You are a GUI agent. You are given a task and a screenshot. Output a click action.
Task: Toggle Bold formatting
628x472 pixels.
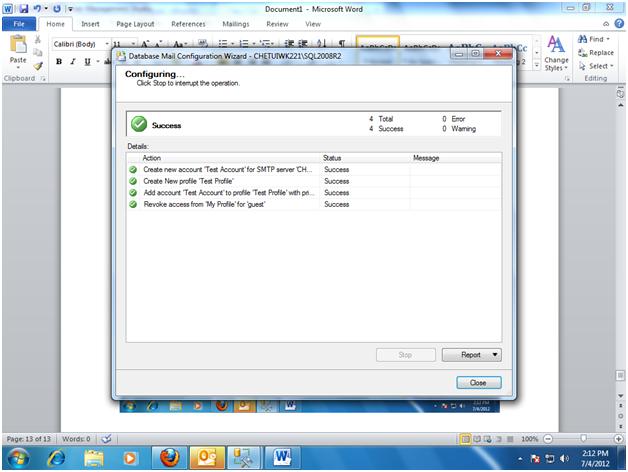click(x=59, y=61)
